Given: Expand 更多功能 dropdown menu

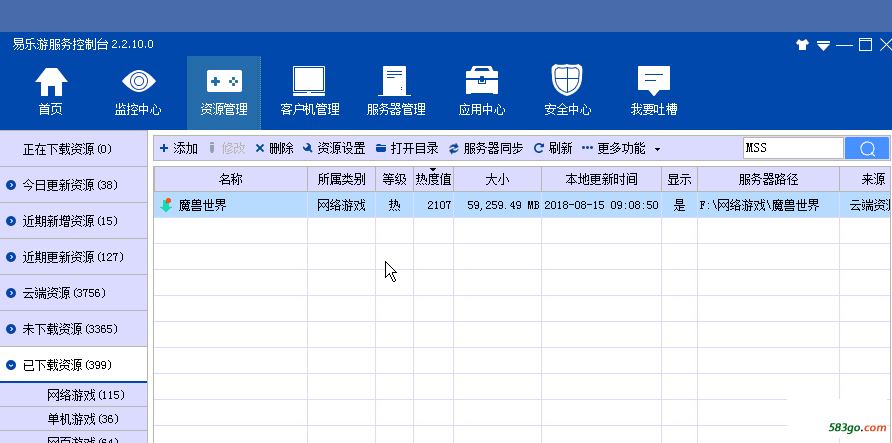Looking at the screenshot, I should click(x=621, y=148).
